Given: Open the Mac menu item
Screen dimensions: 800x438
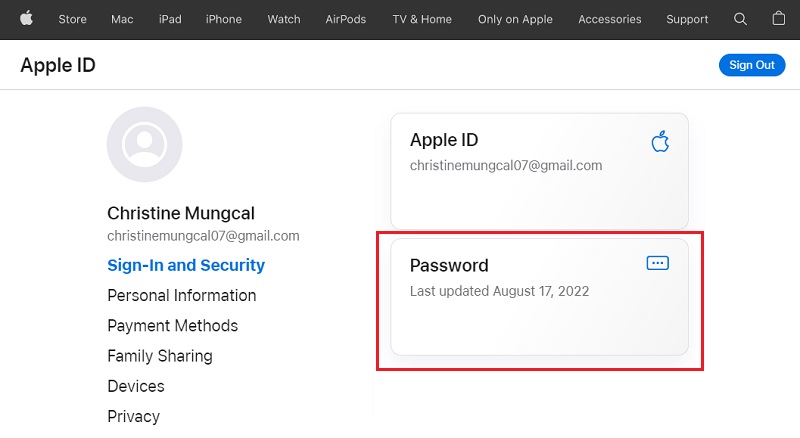Looking at the screenshot, I should tap(122, 19).
